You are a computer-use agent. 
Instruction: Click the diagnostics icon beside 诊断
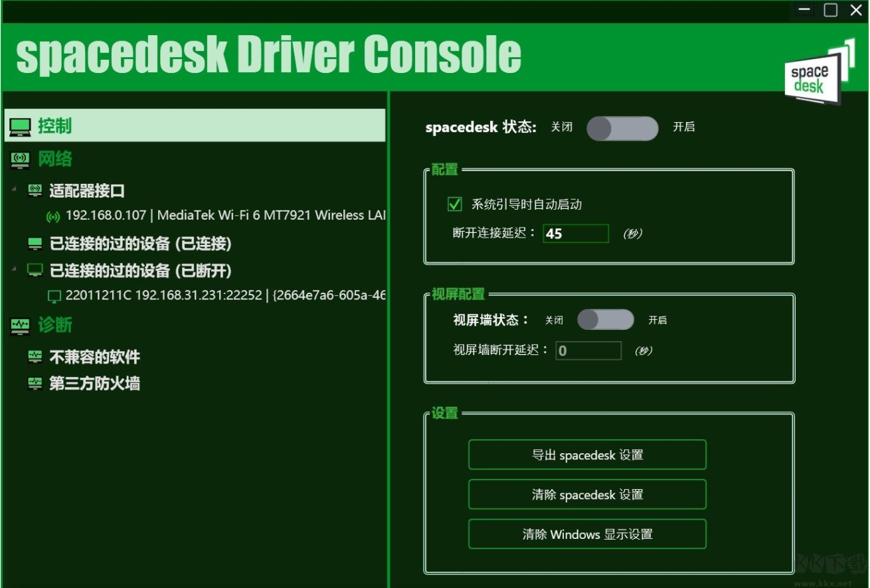(21, 325)
